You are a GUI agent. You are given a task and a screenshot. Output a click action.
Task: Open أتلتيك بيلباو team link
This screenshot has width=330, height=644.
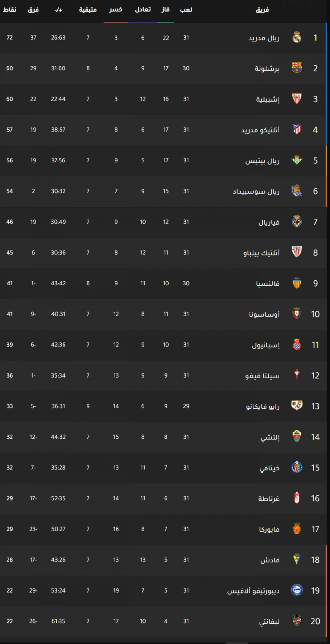tap(261, 253)
